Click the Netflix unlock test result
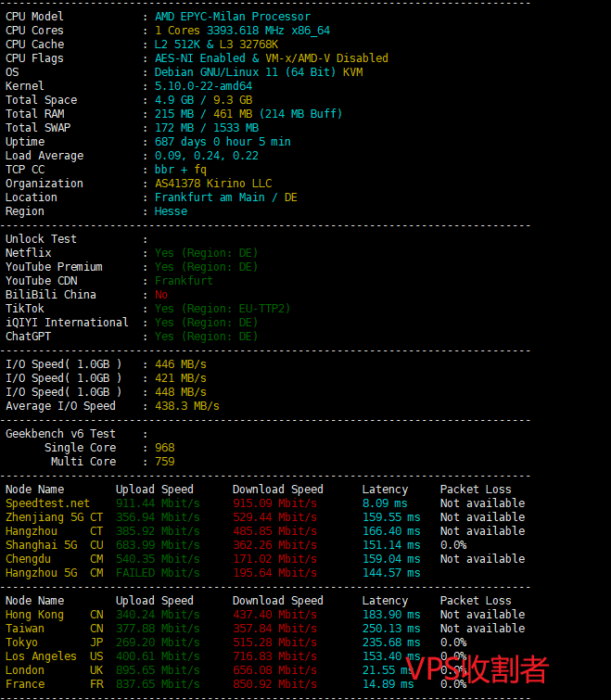Image resolution: width=611 pixels, height=700 pixels. pos(206,253)
